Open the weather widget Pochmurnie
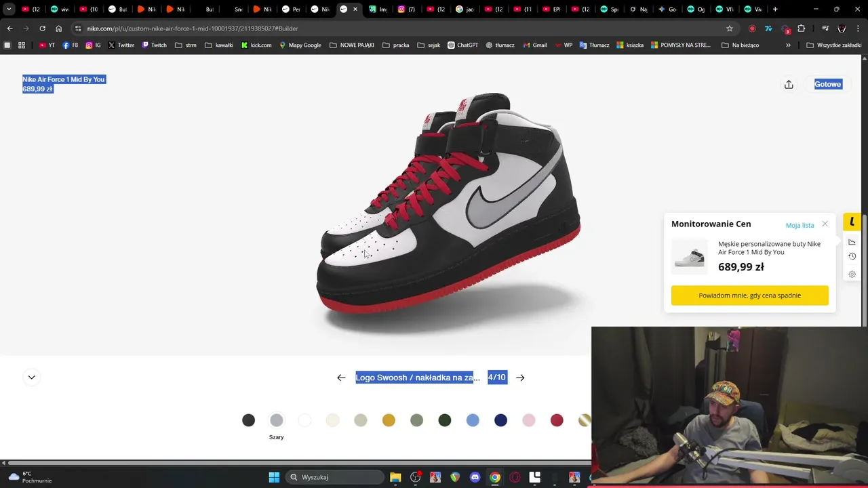Image resolution: width=868 pixels, height=488 pixels. (29, 477)
